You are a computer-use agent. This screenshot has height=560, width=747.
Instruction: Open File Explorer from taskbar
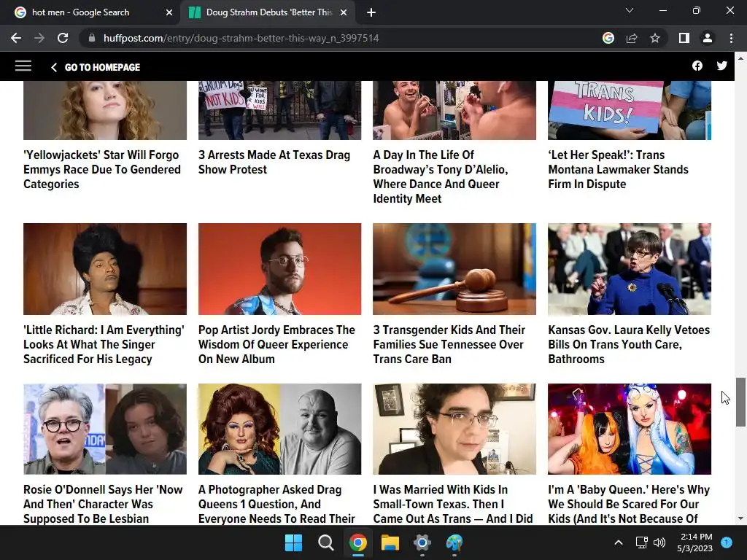pyautogui.click(x=390, y=542)
